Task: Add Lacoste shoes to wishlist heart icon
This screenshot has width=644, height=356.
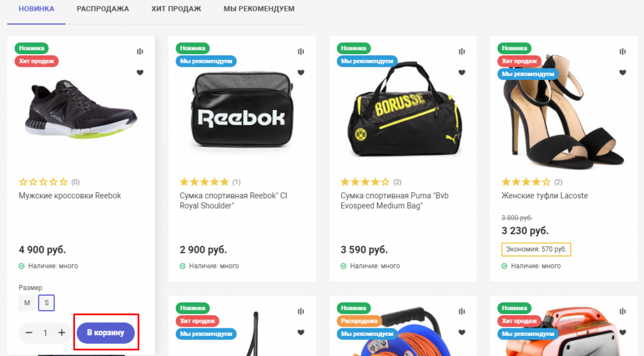Action: [x=623, y=72]
